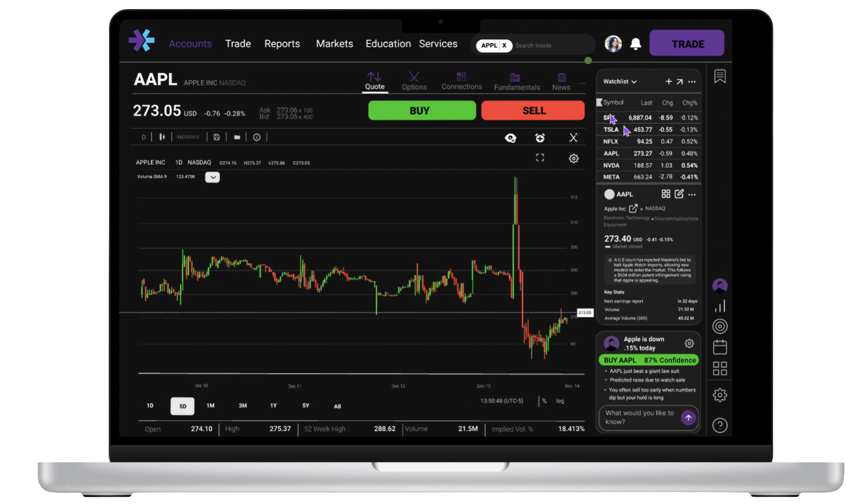Viewport: 854px width, 504px height.
Task: Click the purple star logo
Action: tap(141, 41)
